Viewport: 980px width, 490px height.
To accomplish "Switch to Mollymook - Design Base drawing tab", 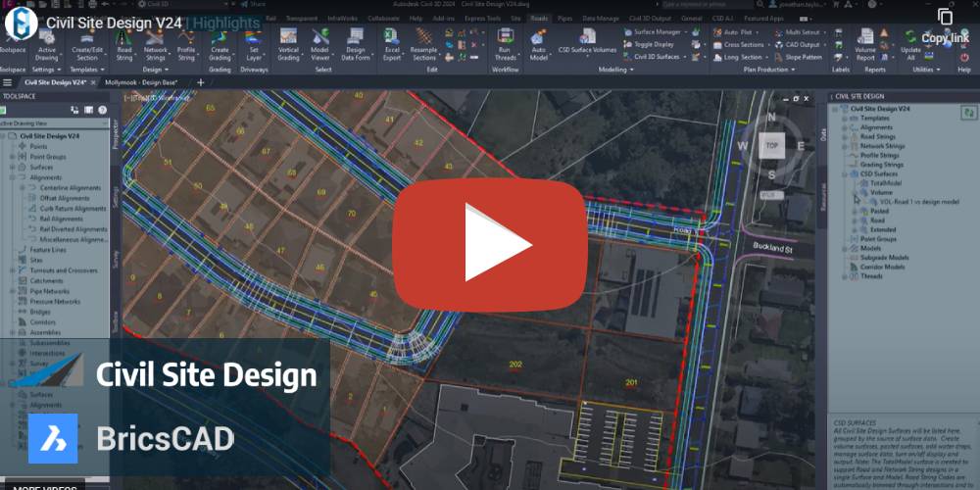I will (141, 82).
